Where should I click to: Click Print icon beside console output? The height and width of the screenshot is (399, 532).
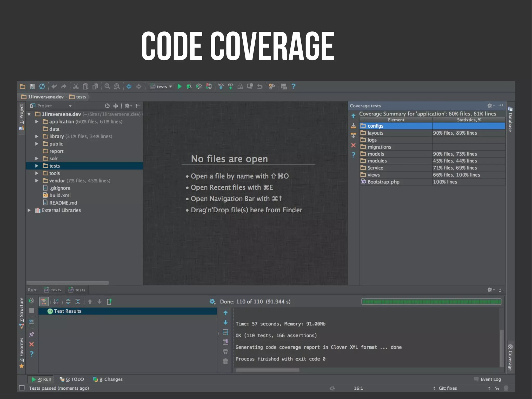tap(225, 352)
